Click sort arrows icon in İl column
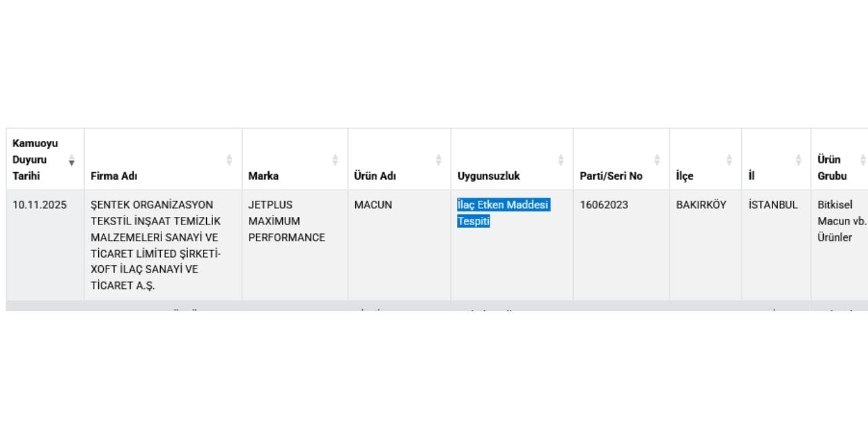The height and width of the screenshot is (434, 868). (x=798, y=160)
